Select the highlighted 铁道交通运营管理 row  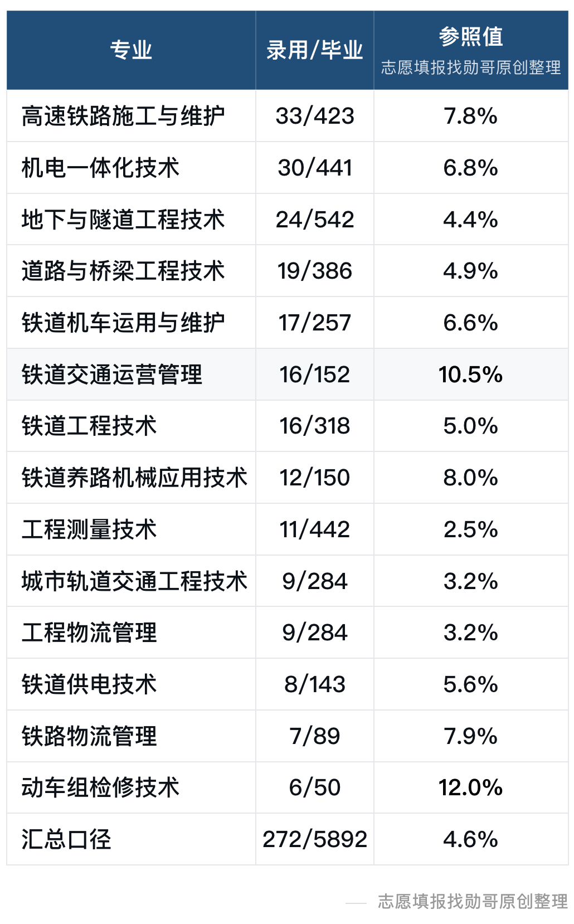tap(288, 375)
